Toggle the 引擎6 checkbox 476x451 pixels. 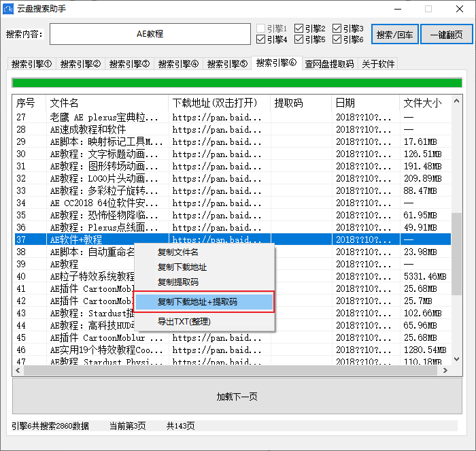(337, 39)
